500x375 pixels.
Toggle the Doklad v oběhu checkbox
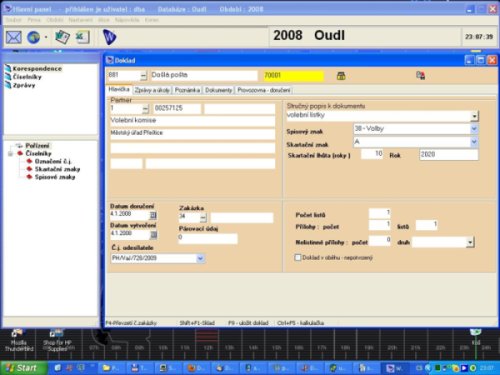pyautogui.click(x=298, y=257)
